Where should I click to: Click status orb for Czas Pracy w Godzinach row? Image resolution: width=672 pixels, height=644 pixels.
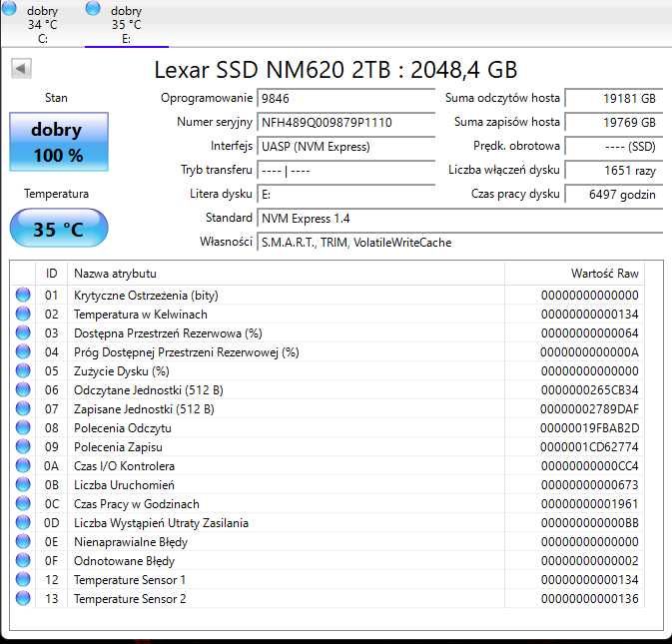pos(23,503)
